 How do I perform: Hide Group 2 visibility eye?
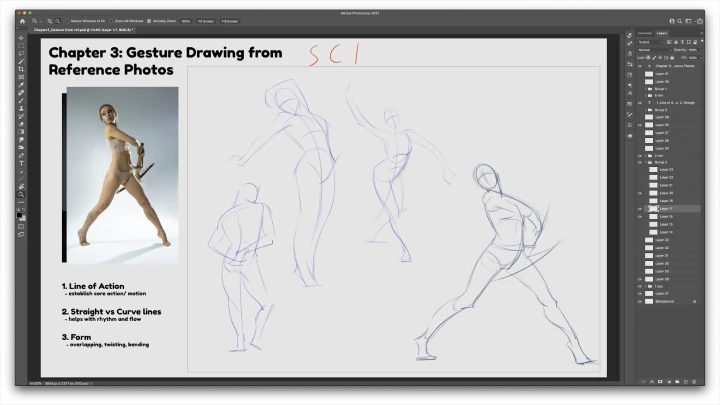tap(640, 162)
